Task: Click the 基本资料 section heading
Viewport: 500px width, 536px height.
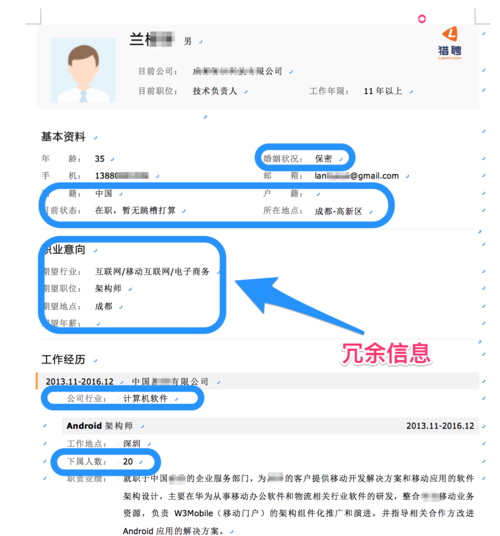Action: (x=63, y=137)
